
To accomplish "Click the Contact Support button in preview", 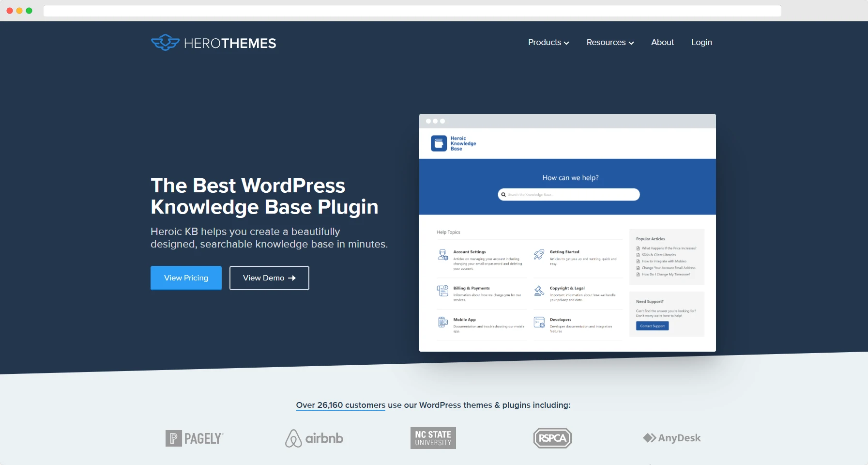I will [652, 326].
